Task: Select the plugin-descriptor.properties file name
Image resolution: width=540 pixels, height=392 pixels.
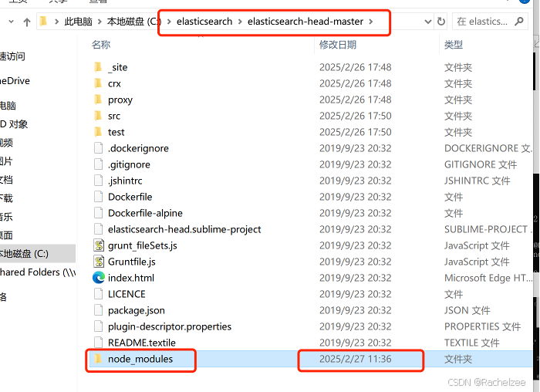Action: (170, 326)
